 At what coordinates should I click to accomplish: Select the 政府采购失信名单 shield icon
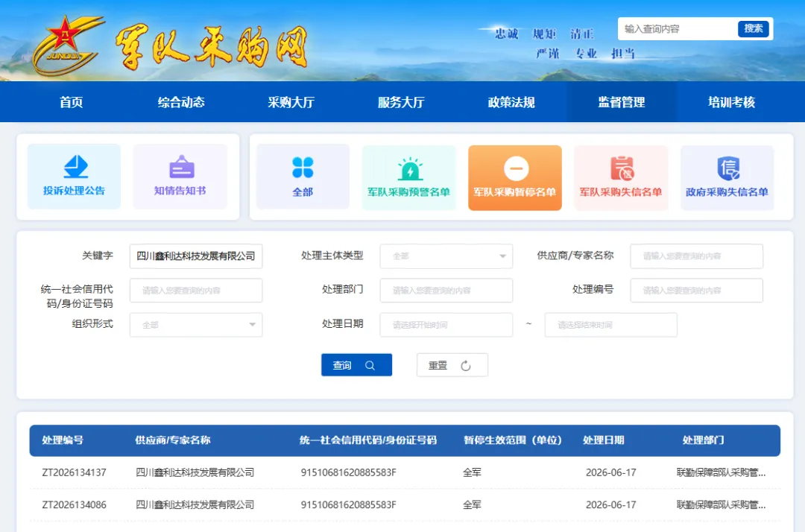click(728, 168)
